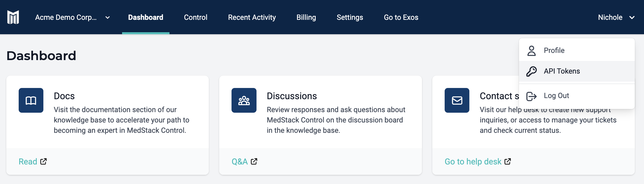Click the Contact support envelope icon
644x184 pixels.
point(457,100)
